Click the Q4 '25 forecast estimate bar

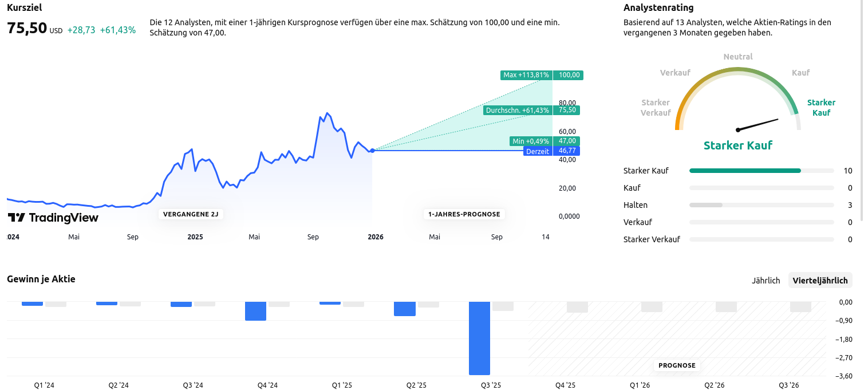click(x=577, y=307)
